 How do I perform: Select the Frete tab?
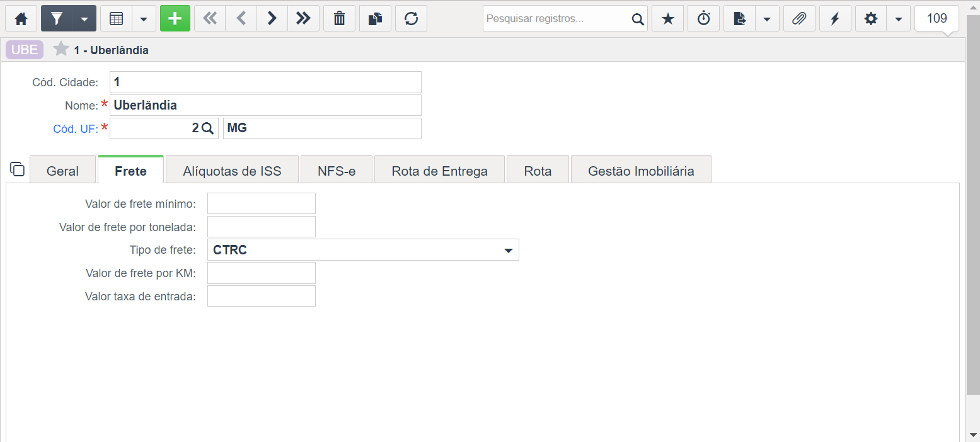pyautogui.click(x=130, y=171)
